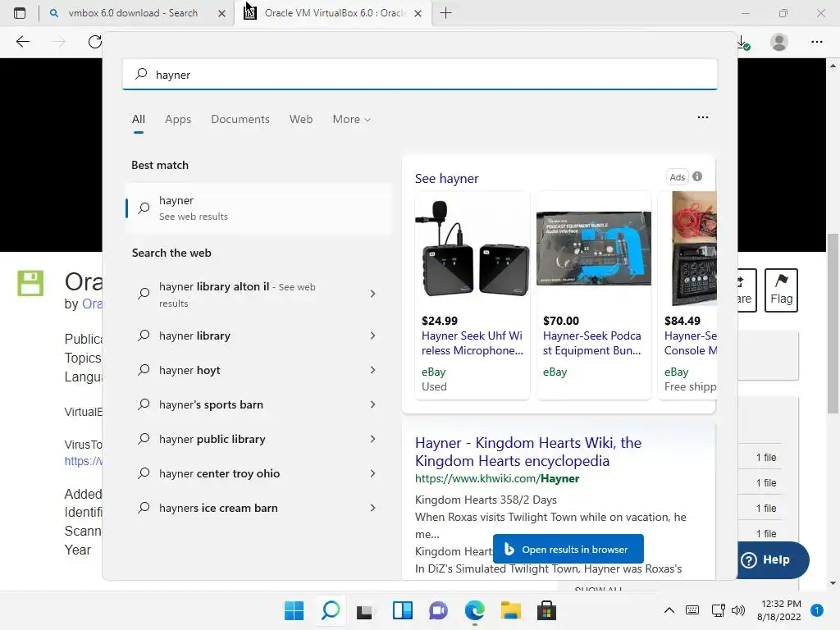Image resolution: width=840 pixels, height=630 pixels.
Task: Open Edge settings and more menu
Action: pyautogui.click(x=816, y=42)
